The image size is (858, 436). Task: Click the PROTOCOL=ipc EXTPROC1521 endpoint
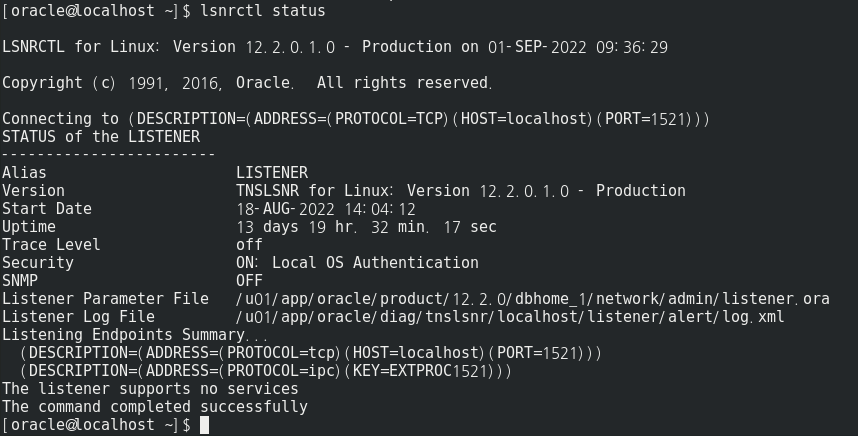tap(266, 371)
